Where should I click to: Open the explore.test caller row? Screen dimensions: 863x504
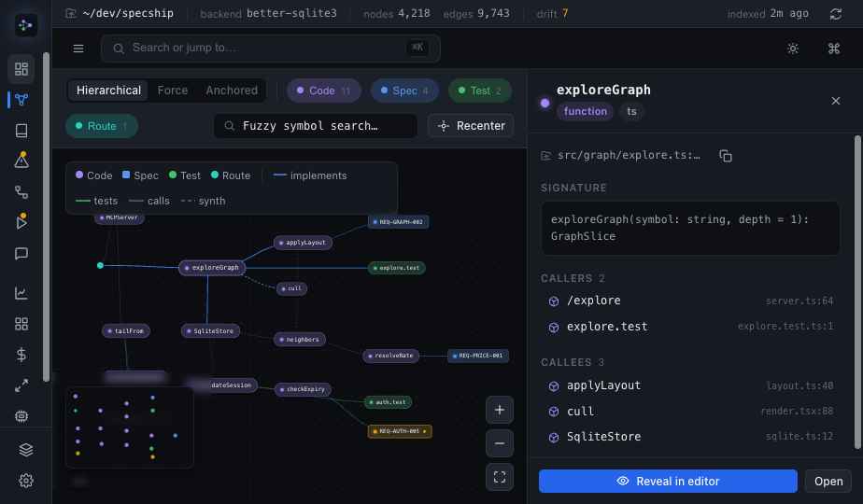pyautogui.click(x=690, y=327)
